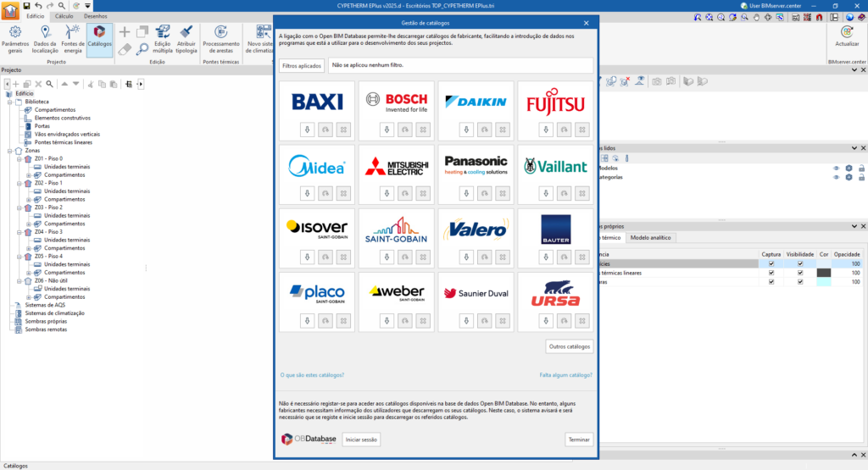Collapse the Zonas tree node
Viewport: 868px width, 470px height.
9,151
